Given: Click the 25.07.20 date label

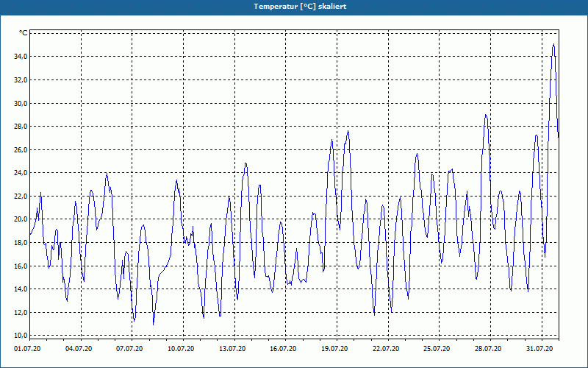Looking at the screenshot, I should point(437,349).
